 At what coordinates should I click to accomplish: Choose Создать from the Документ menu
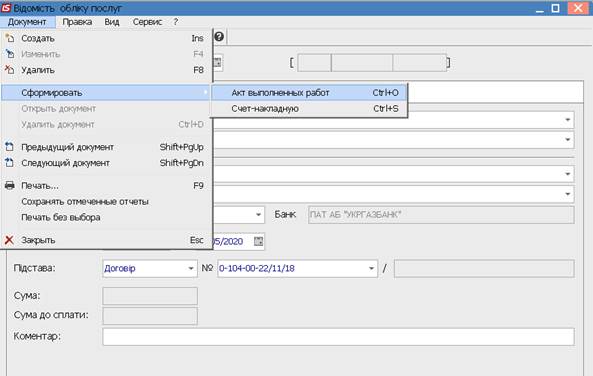(x=106, y=38)
